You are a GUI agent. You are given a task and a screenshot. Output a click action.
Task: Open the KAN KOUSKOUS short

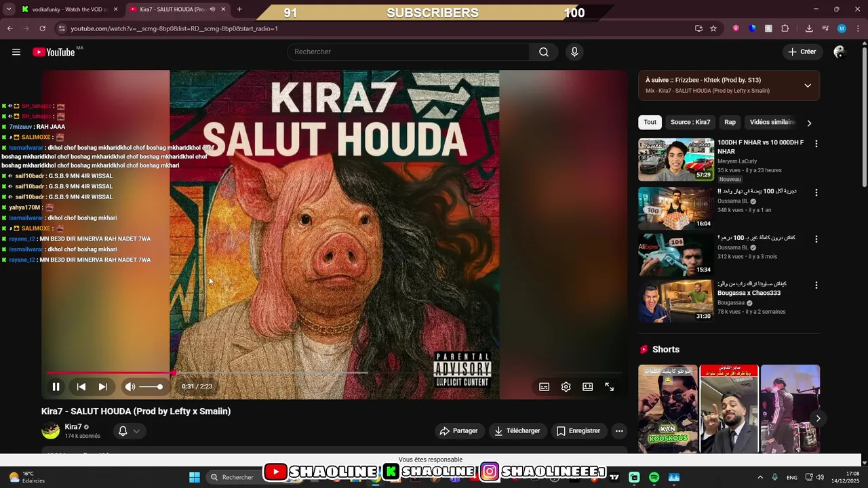[x=667, y=409]
